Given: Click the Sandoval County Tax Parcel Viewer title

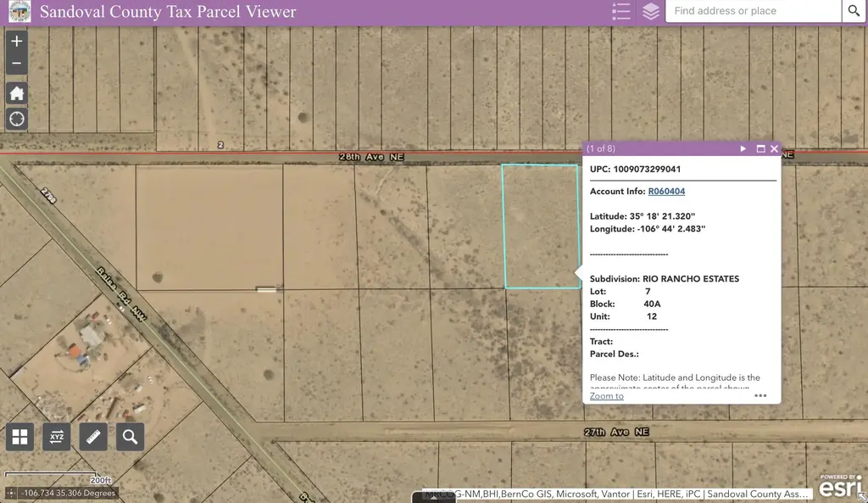Looking at the screenshot, I should tap(168, 12).
